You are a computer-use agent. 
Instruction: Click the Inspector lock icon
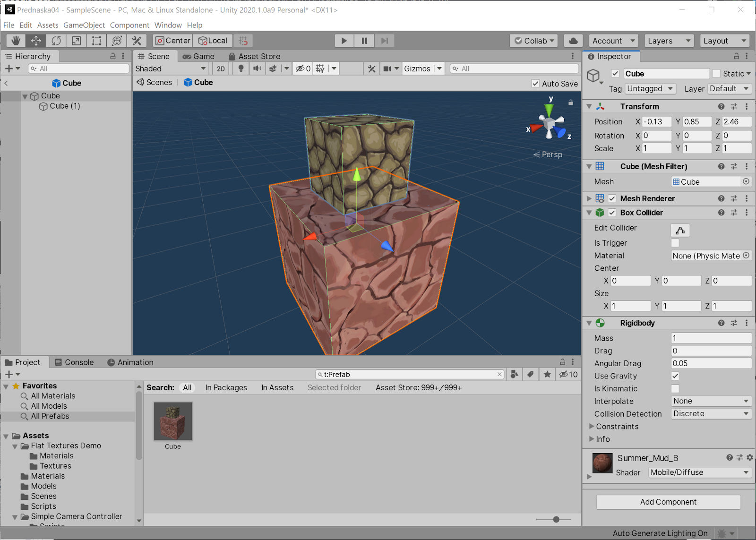(x=736, y=56)
